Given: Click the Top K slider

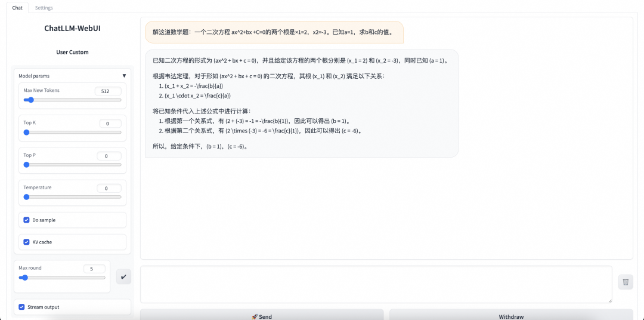Looking at the screenshot, I should click(72, 132).
